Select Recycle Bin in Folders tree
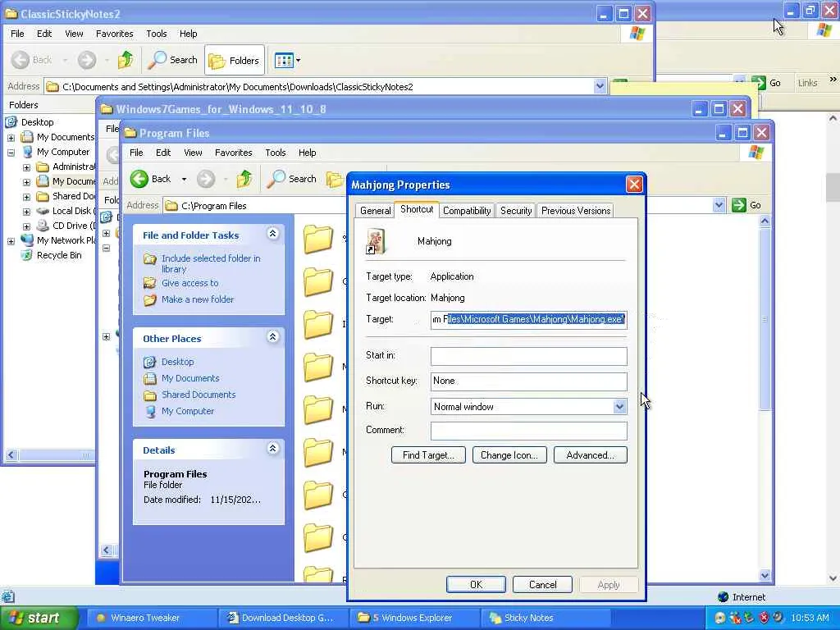The width and height of the screenshot is (840, 630). click(59, 256)
